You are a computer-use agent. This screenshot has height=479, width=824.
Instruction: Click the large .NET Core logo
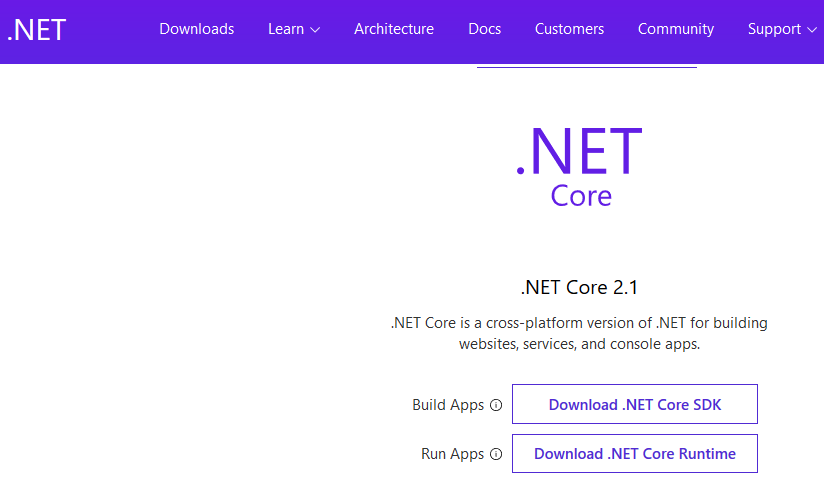pos(580,166)
